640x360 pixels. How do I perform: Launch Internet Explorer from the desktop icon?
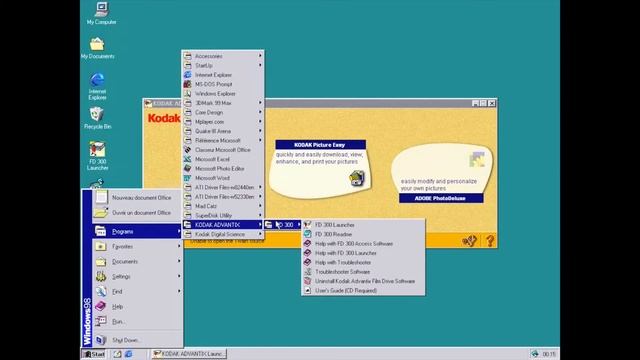(x=97, y=86)
